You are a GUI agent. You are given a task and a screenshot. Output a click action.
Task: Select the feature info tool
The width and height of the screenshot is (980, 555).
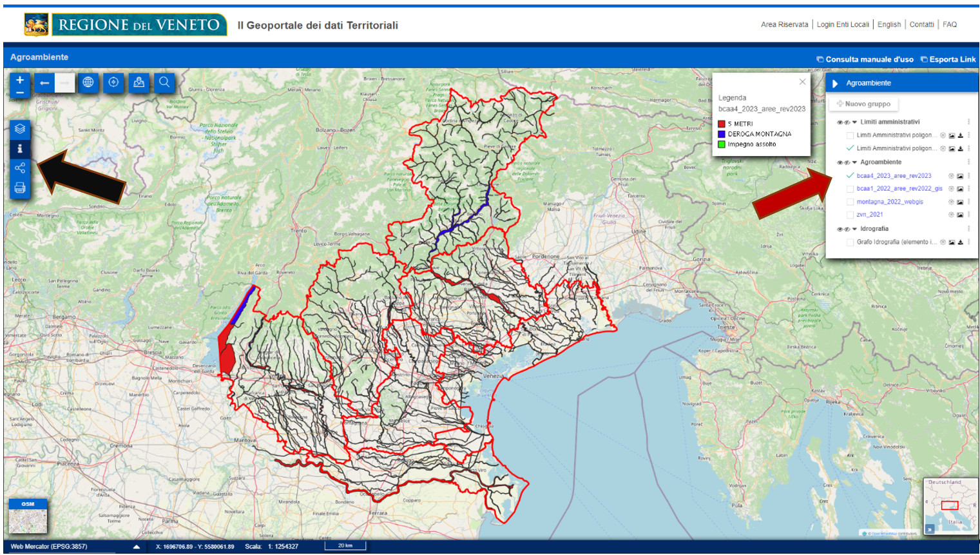coord(20,149)
